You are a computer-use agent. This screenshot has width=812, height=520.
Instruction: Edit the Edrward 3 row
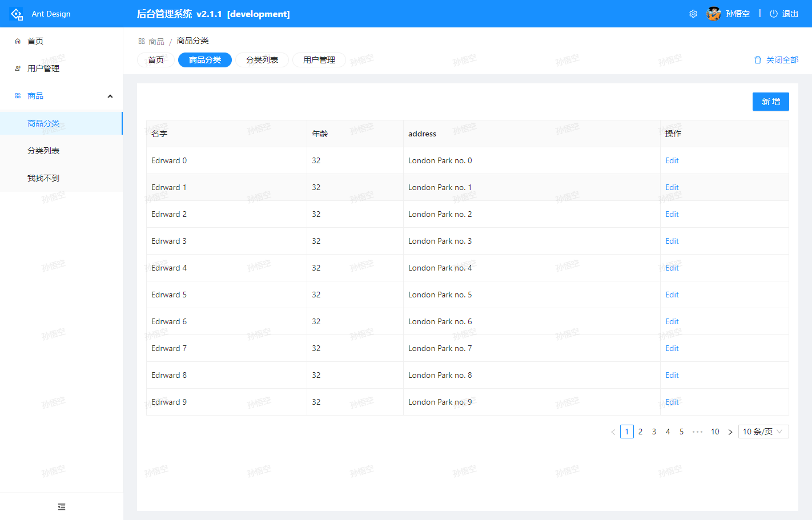coord(672,241)
